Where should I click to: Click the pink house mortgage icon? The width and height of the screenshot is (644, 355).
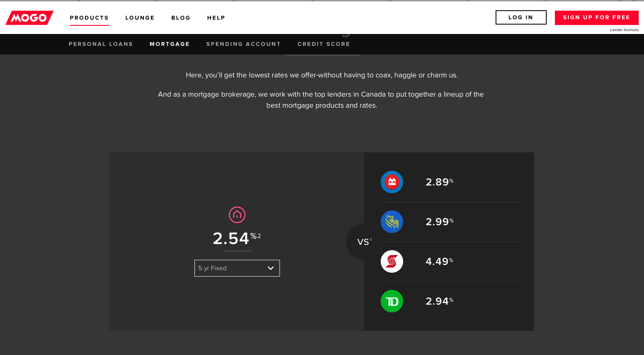(237, 215)
